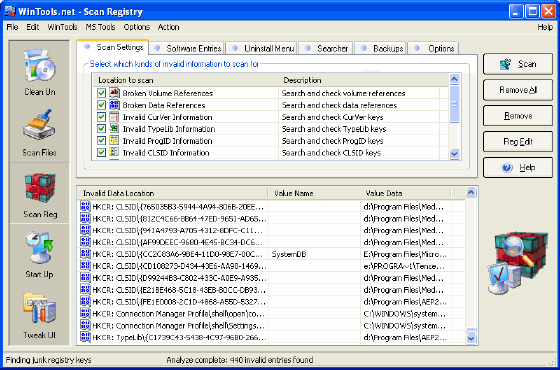Select the e:\PROGRA~1\Tence... value data cell

click(x=406, y=266)
